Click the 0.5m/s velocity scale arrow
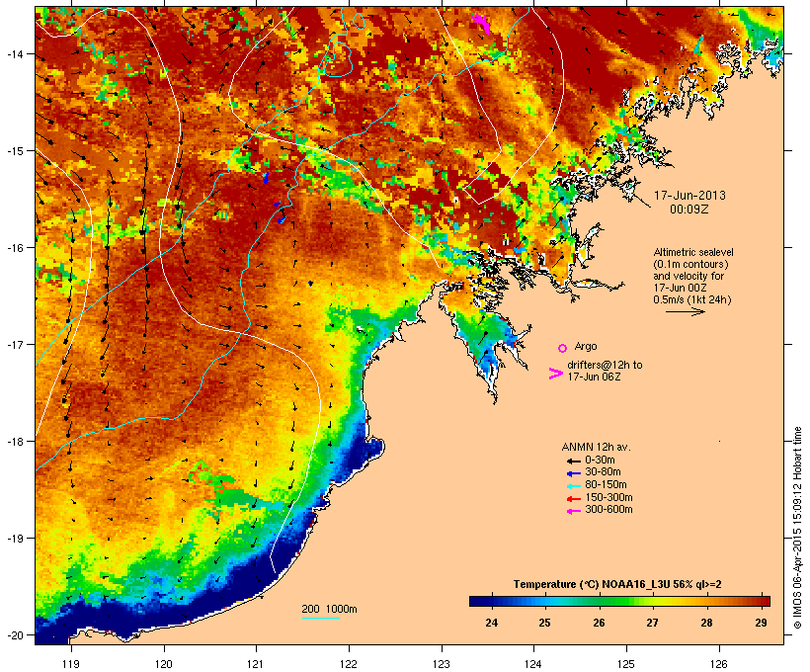810x672 pixels. (x=685, y=311)
